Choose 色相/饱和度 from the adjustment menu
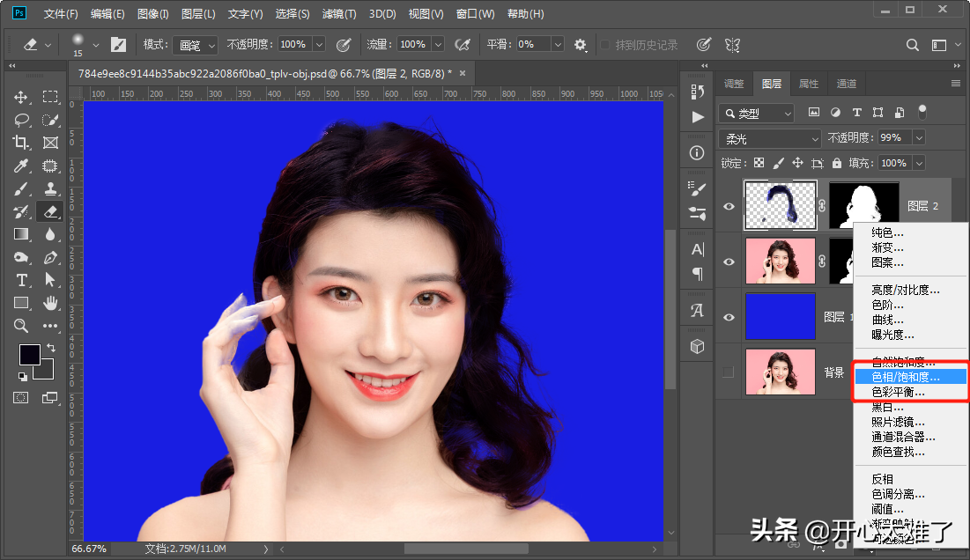This screenshot has height=560, width=970. click(x=906, y=377)
